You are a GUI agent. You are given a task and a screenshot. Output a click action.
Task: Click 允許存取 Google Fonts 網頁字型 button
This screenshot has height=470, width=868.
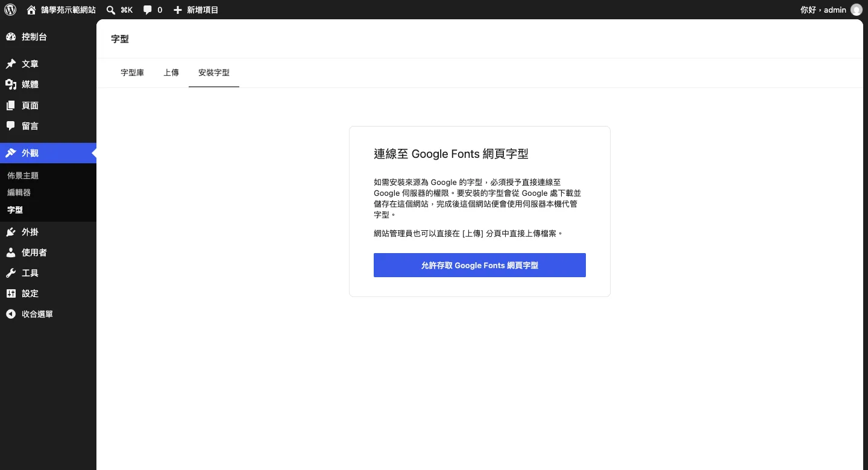point(480,265)
